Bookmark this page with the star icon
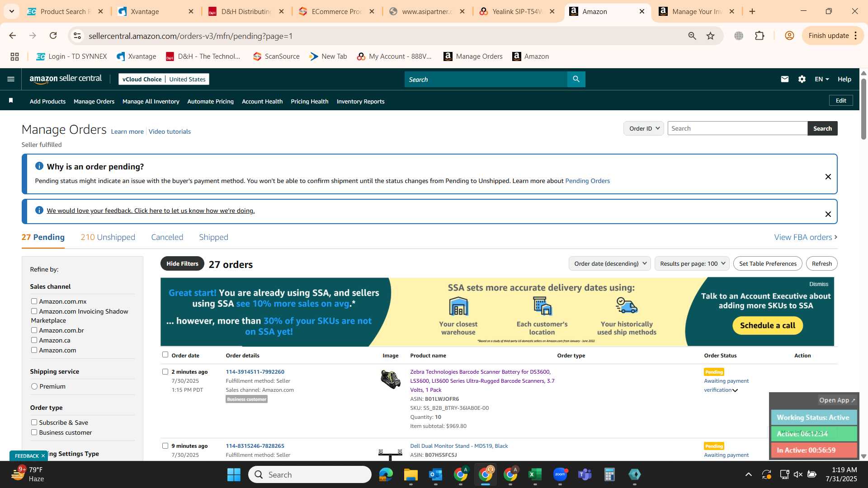Viewport: 868px width, 488px height. pos(710,36)
